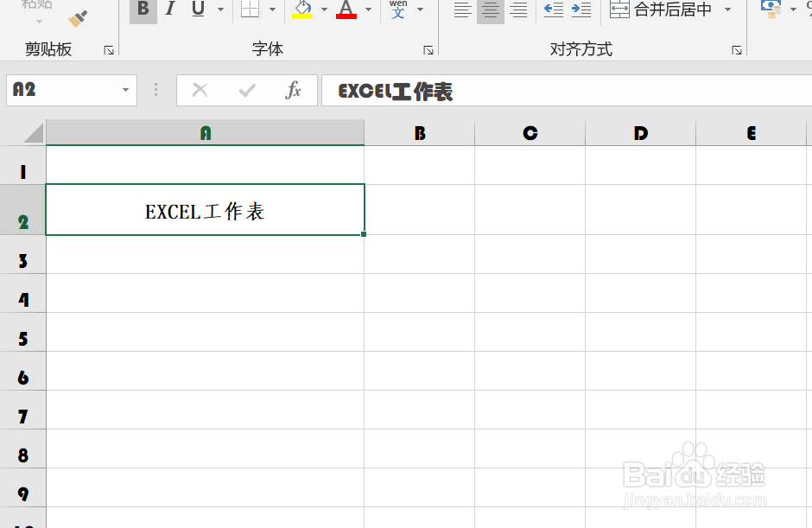Viewport: 812px width, 528px height.
Task: Toggle Underline formatting button
Action: 199,10
